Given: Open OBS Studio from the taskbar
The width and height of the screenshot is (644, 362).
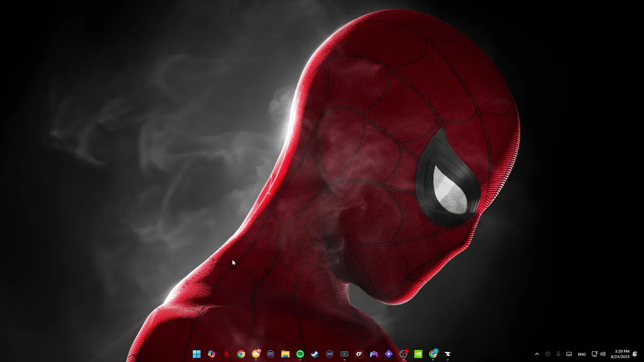Looking at the screenshot, I should click(x=404, y=354).
